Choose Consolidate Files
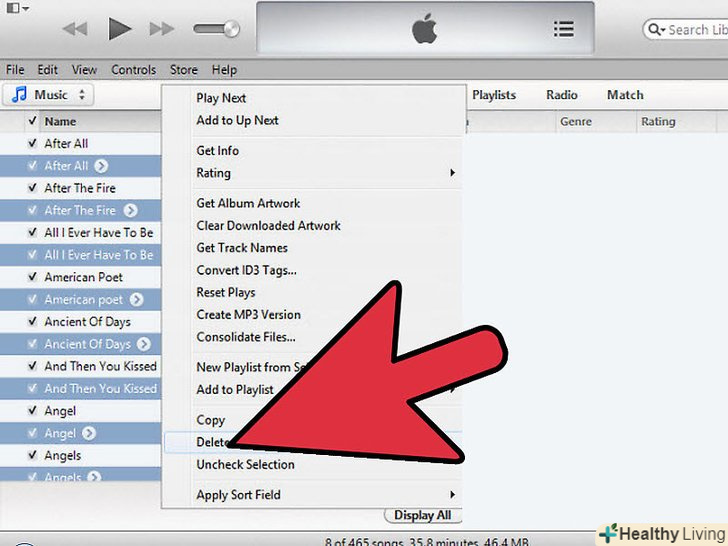 [246, 337]
